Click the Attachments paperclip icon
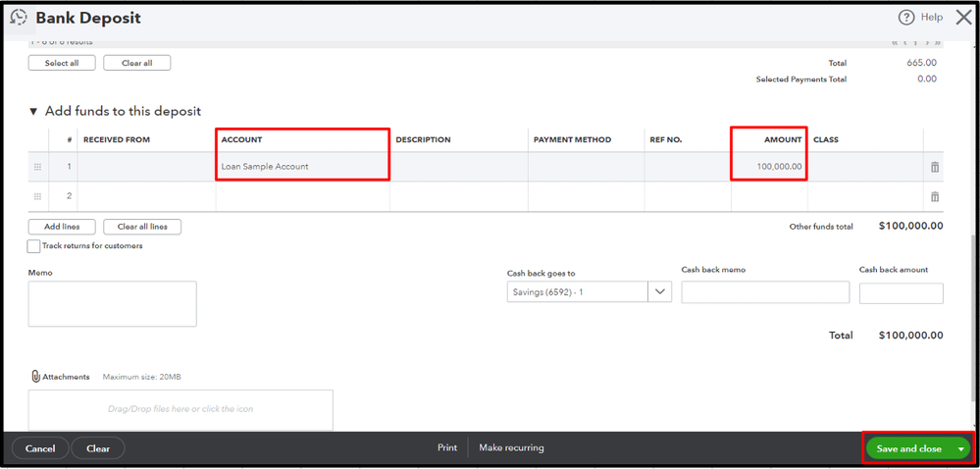 (x=35, y=377)
